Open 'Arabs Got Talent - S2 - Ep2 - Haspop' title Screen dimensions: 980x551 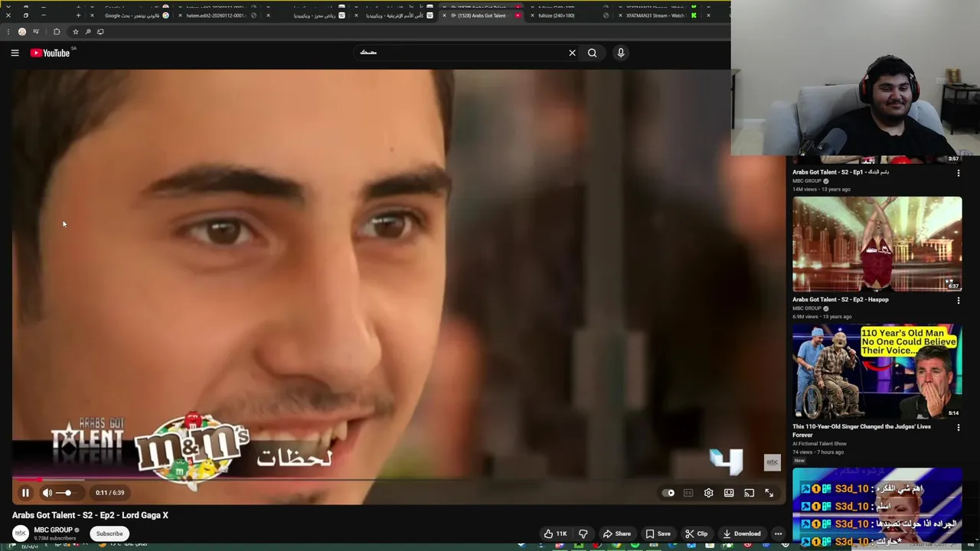841,299
